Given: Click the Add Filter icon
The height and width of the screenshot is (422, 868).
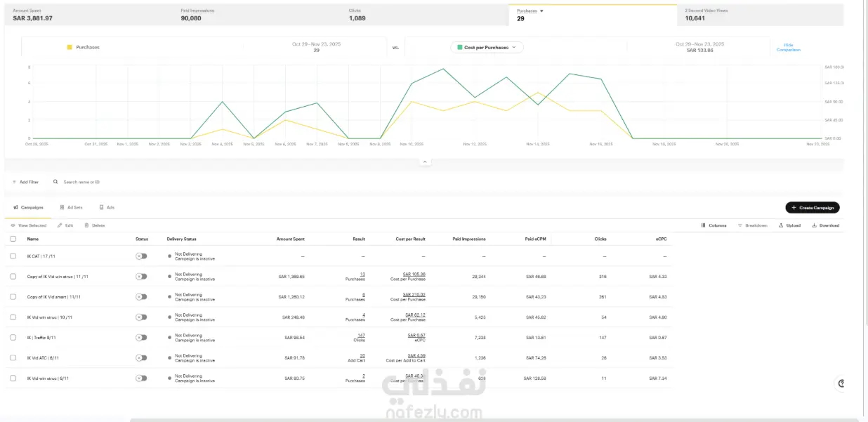Looking at the screenshot, I should (14, 182).
